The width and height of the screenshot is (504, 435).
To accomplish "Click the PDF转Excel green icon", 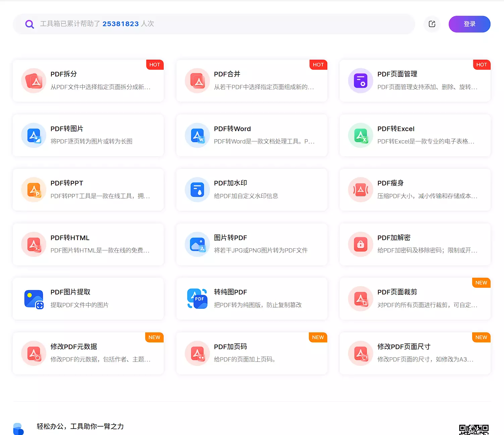I will (360, 135).
